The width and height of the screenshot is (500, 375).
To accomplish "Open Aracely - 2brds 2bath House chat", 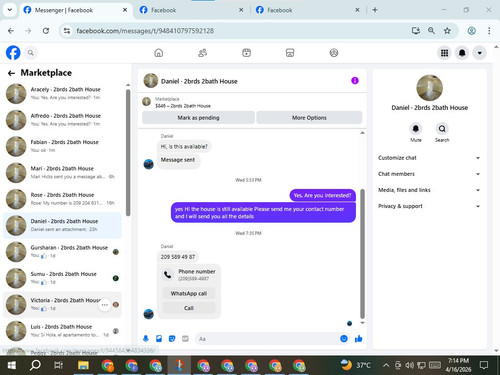I will [62, 94].
